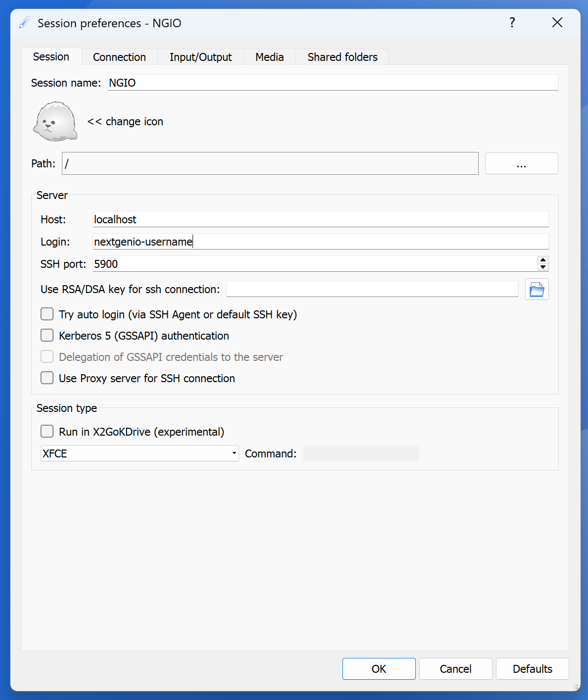Select the Media tab
This screenshot has width=588, height=700.
click(x=269, y=57)
